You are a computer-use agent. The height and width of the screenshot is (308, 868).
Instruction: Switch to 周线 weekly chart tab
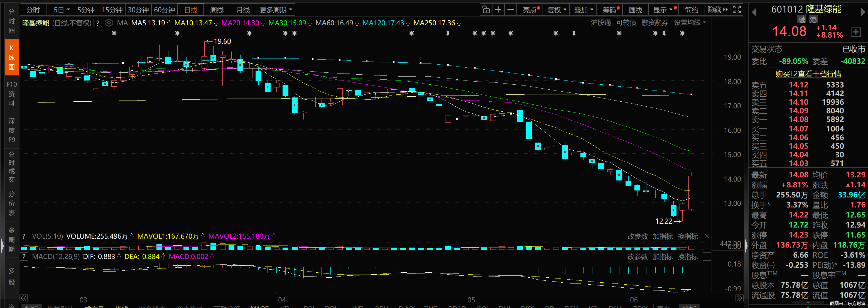[217, 10]
